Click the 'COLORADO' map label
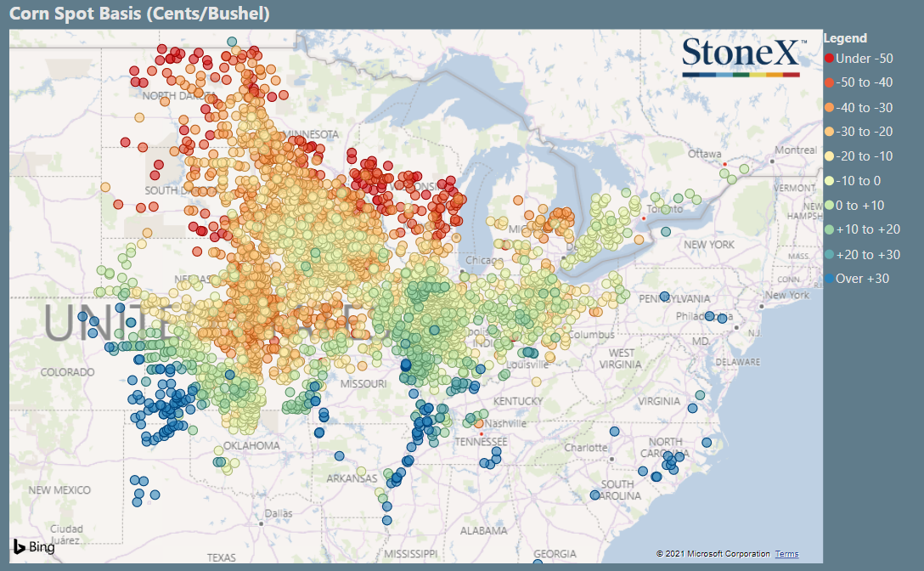Image resolution: width=924 pixels, height=571 pixels. pyautogui.click(x=67, y=372)
